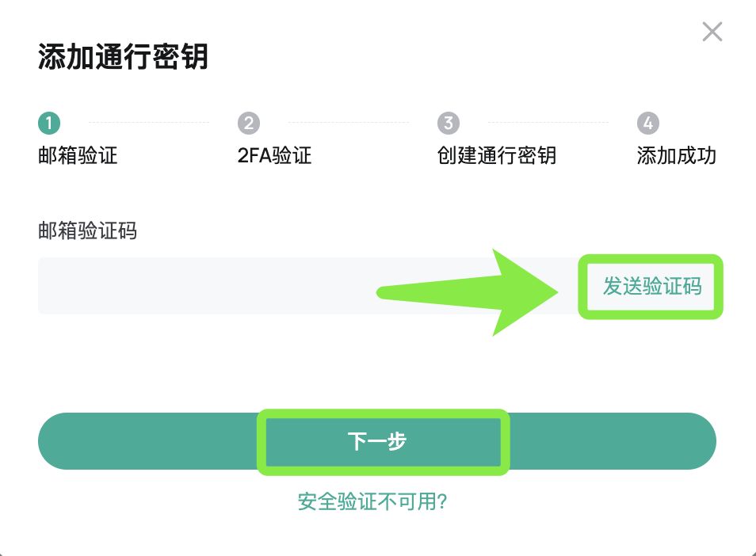Select the 添加成功 step label
This screenshot has width=756, height=556.
tap(676, 155)
